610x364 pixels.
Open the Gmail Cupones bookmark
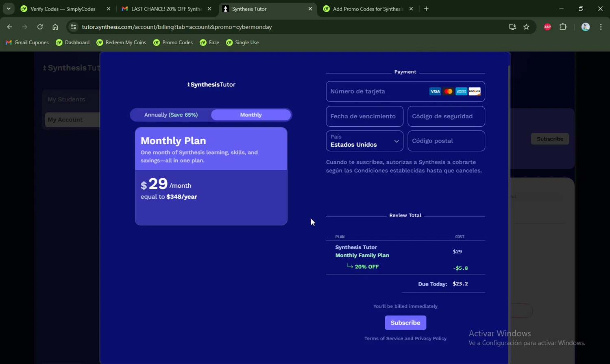point(27,42)
